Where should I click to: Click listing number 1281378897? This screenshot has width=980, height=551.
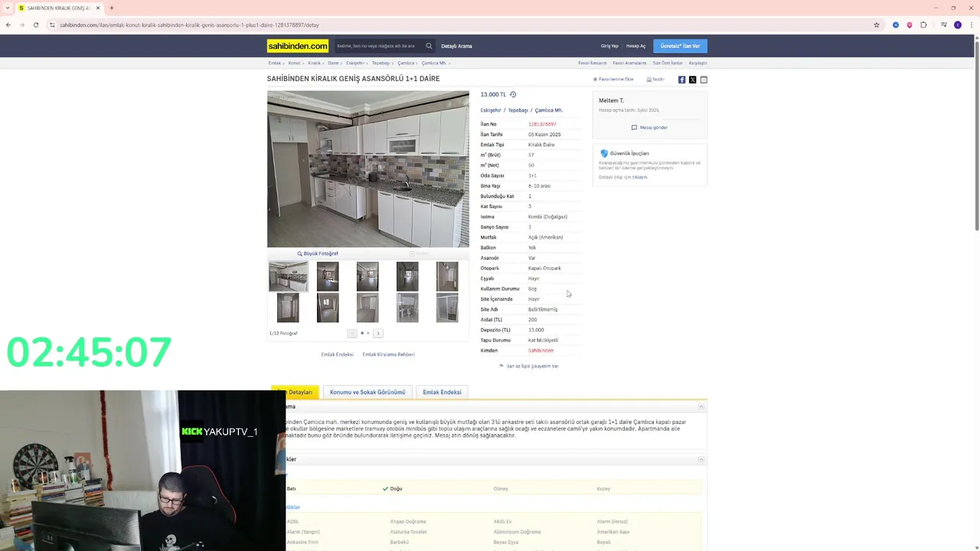pyautogui.click(x=542, y=124)
